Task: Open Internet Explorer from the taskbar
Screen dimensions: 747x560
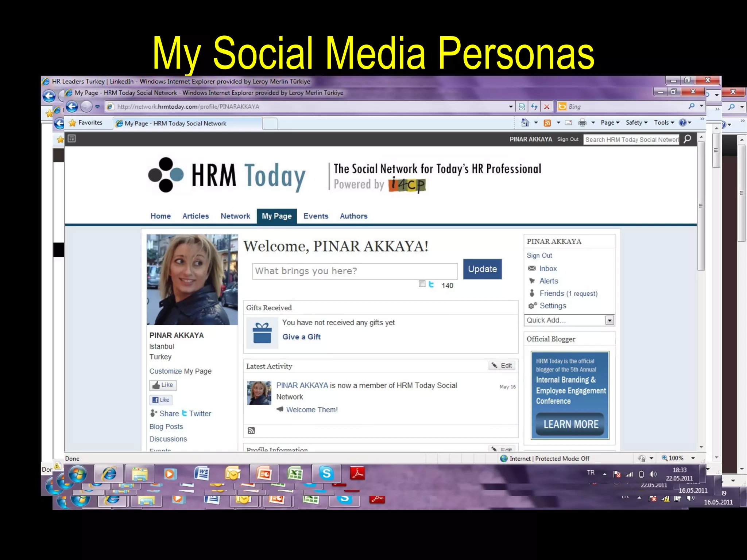Action: pos(109,474)
